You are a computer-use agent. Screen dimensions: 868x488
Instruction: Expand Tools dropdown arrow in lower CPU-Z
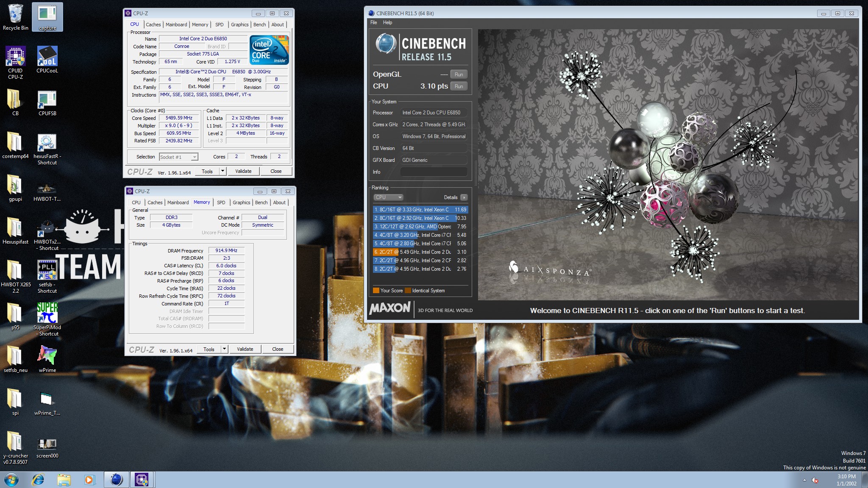224,349
